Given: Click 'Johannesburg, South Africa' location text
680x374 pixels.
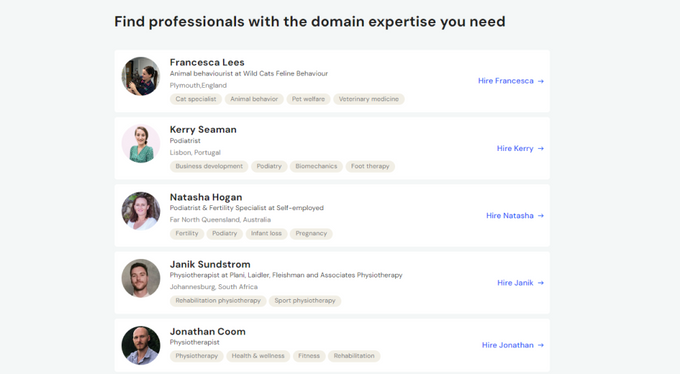Looking at the screenshot, I should pos(213,287).
